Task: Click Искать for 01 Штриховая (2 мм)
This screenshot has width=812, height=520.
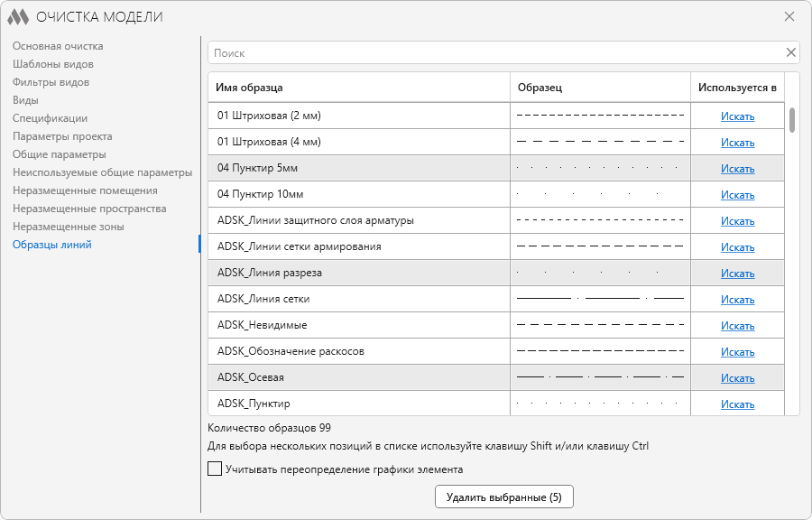Action: (x=737, y=116)
